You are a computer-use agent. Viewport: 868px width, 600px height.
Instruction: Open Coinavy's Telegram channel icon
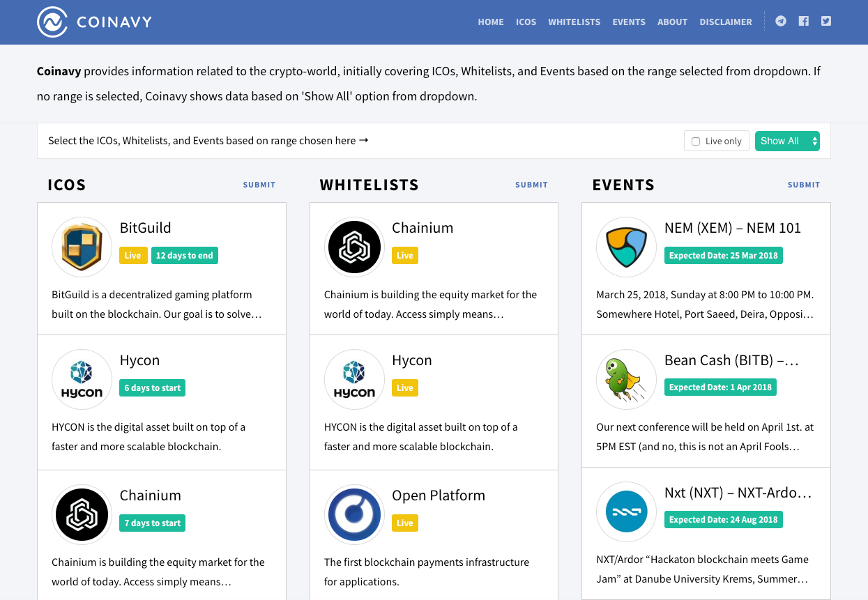point(780,21)
